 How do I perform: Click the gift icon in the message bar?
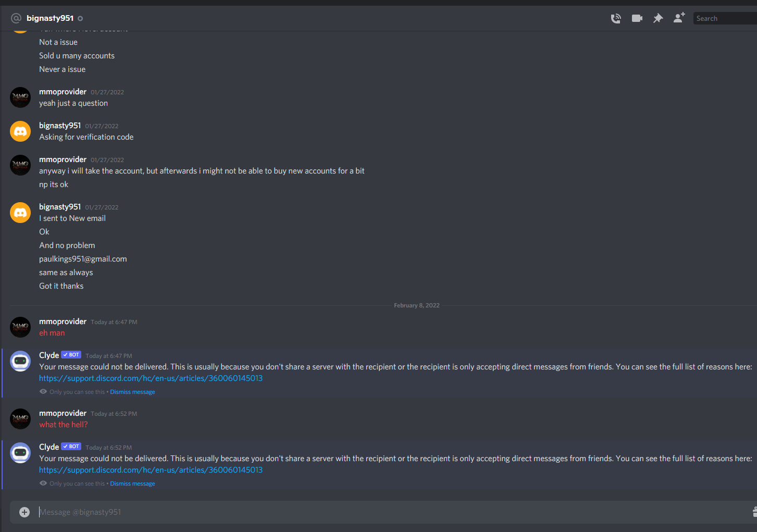754,512
